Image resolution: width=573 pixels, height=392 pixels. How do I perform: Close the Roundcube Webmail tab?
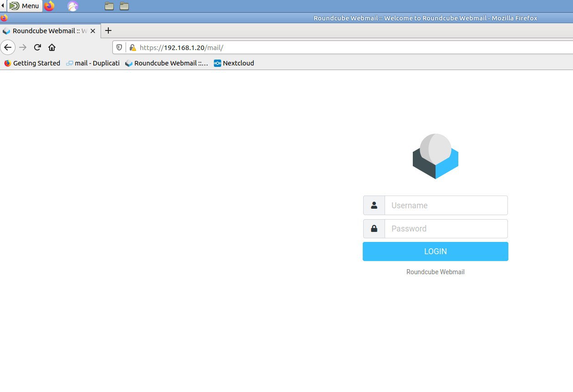point(93,31)
